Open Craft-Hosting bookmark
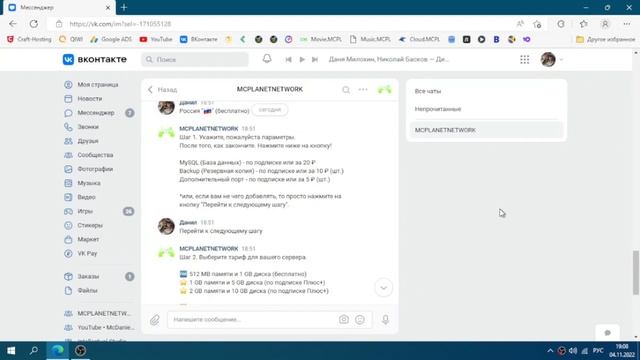The width and height of the screenshot is (640, 360). pos(29,39)
